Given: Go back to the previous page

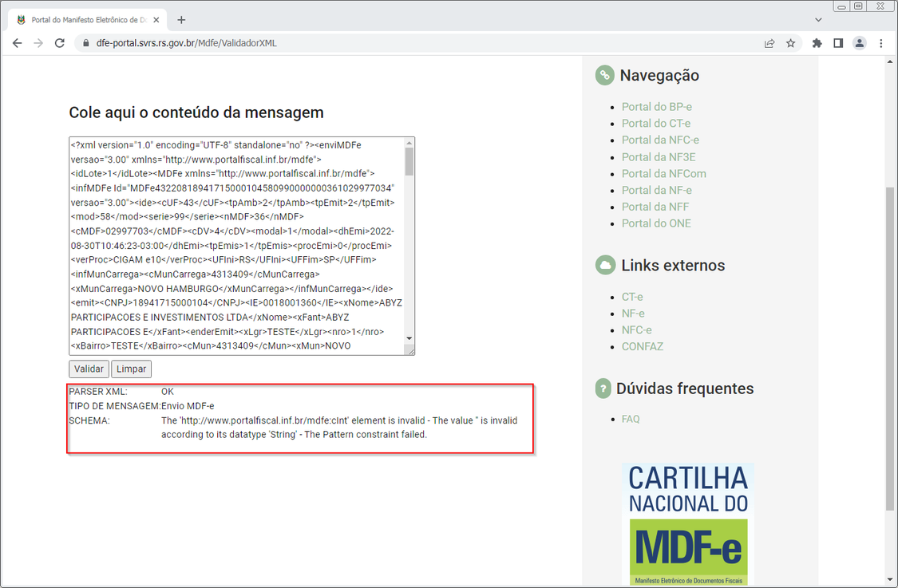Looking at the screenshot, I should pyautogui.click(x=18, y=43).
